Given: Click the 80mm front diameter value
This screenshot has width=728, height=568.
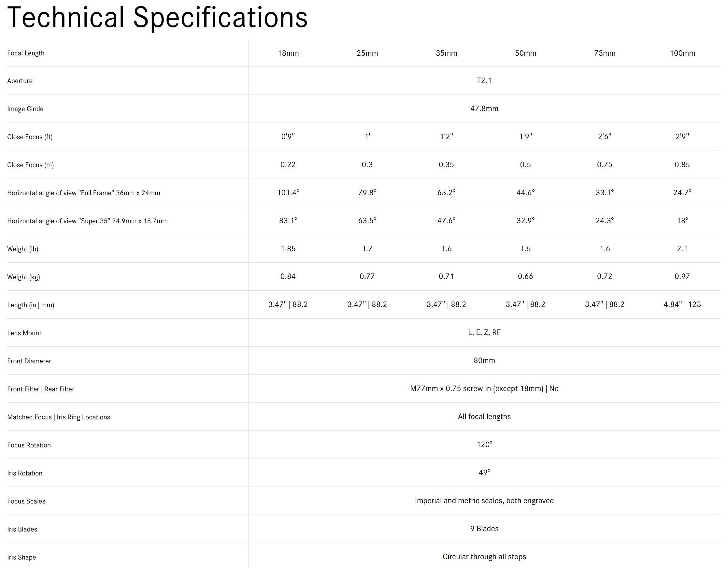Looking at the screenshot, I should [x=484, y=360].
